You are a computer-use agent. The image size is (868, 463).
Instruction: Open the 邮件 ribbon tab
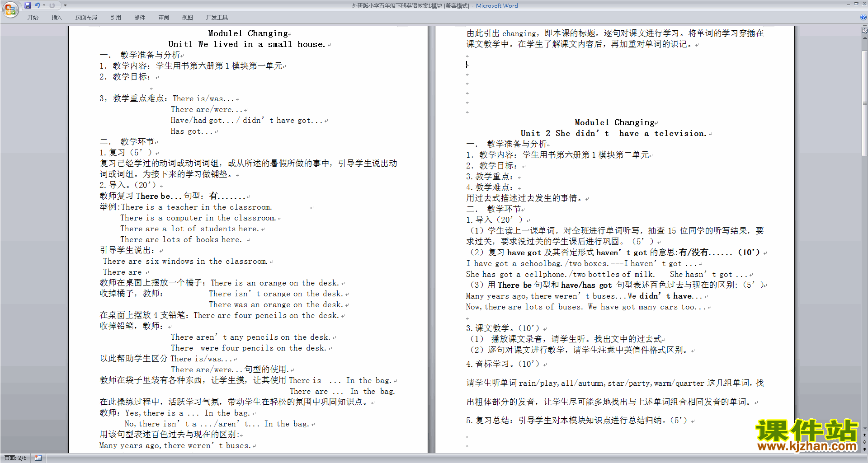point(140,18)
